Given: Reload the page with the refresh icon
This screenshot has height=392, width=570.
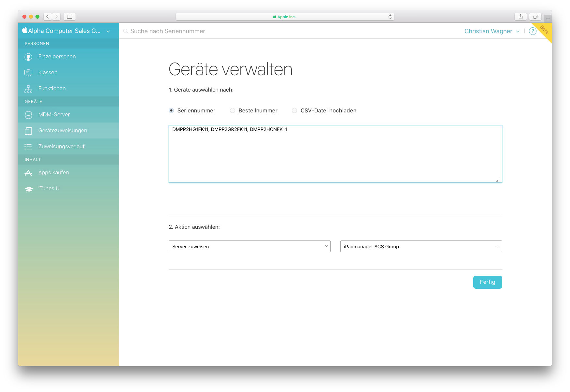Looking at the screenshot, I should [390, 17].
